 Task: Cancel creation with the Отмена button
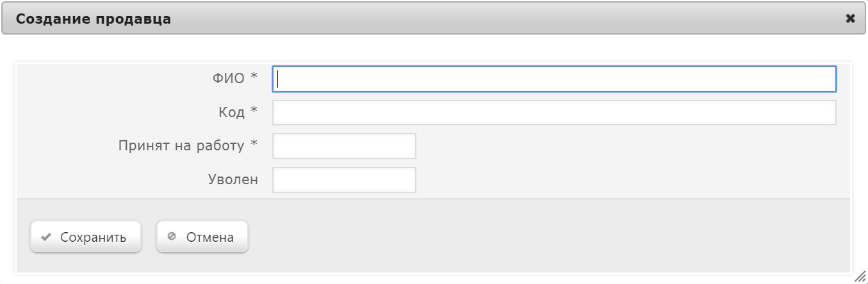202,237
